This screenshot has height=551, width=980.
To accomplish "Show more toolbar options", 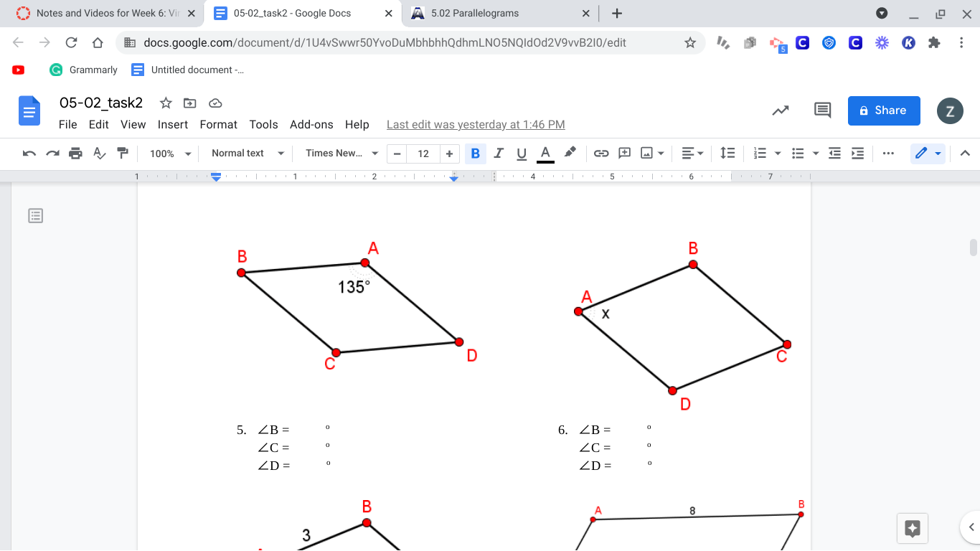I will click(x=888, y=154).
